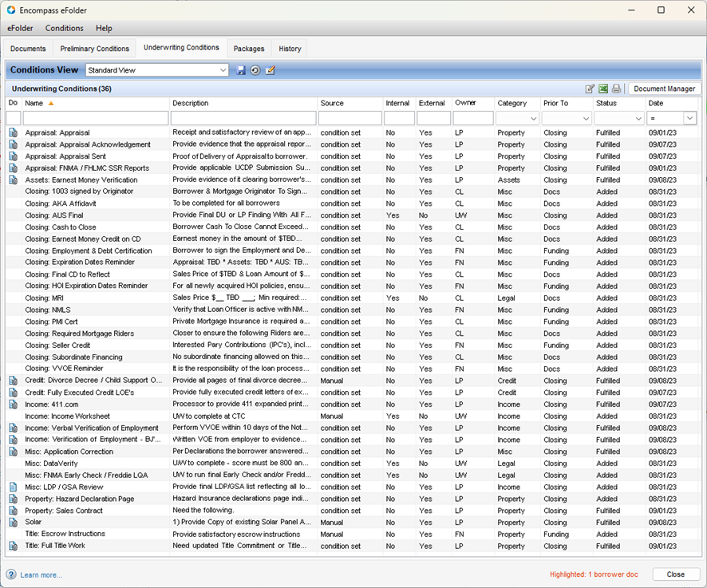Open the Status filter dropdown
The image size is (707, 588).
(x=638, y=118)
